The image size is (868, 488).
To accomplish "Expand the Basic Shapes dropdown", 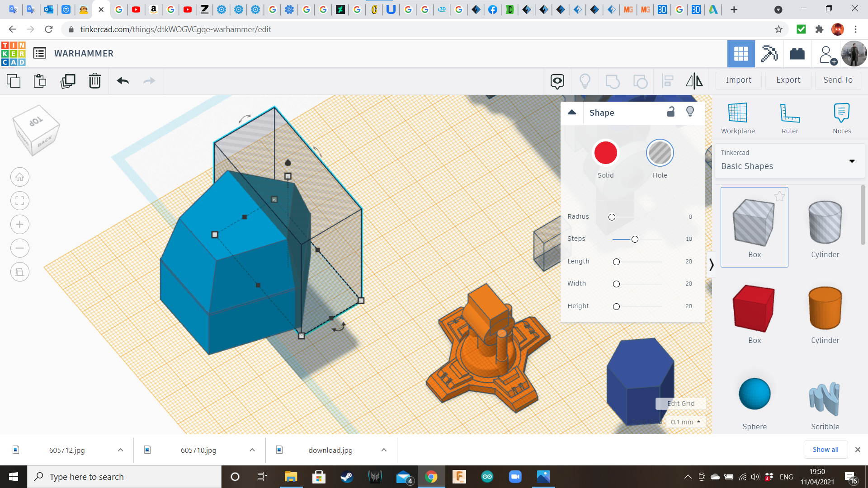I will click(852, 161).
